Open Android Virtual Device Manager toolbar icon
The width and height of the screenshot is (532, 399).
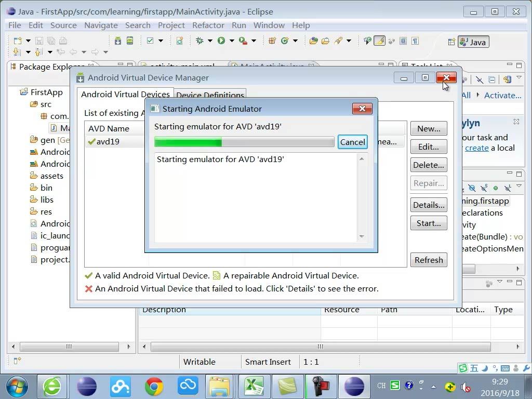[x=130, y=41]
